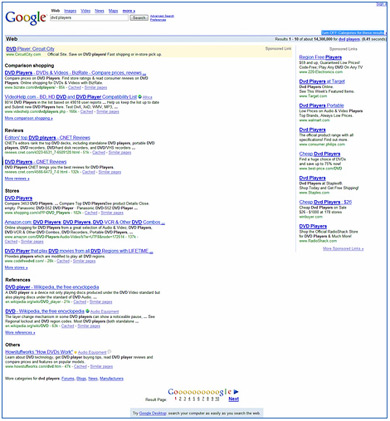The height and width of the screenshot is (421, 390).
Task: Click green icon beside DVD Wikipedia result
Action: 88,311
